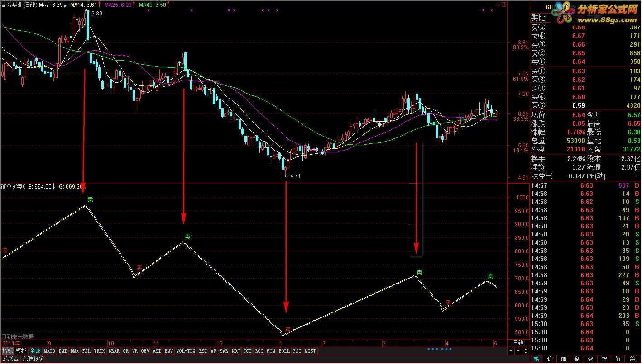Viewport: 642px width, 364px height.
Task: Switch indicator to FSL
Action: pos(86,351)
